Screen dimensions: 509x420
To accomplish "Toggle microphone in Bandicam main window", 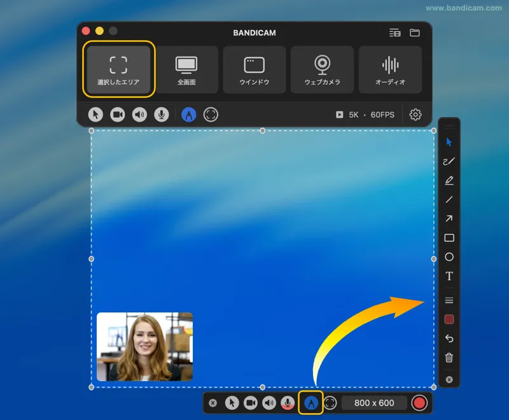I will [162, 115].
